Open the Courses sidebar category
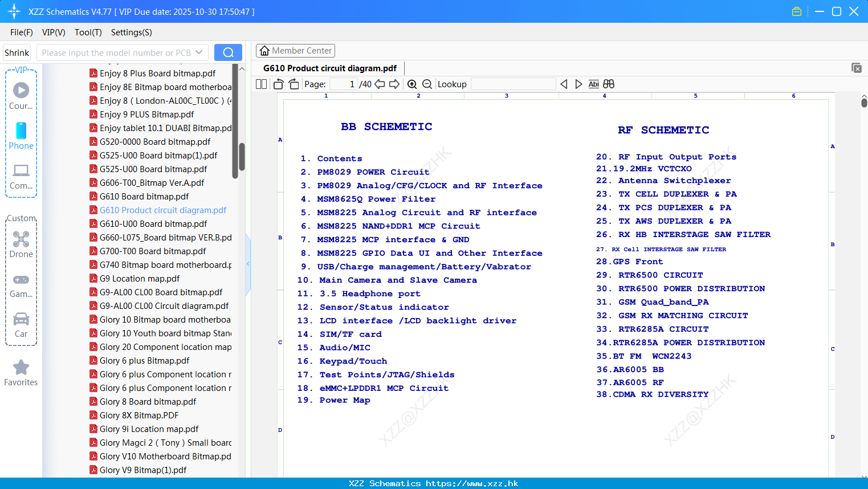 click(21, 96)
